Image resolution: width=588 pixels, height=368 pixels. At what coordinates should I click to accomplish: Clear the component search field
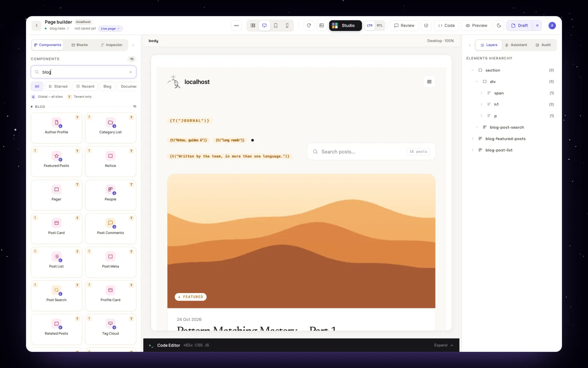pos(130,72)
